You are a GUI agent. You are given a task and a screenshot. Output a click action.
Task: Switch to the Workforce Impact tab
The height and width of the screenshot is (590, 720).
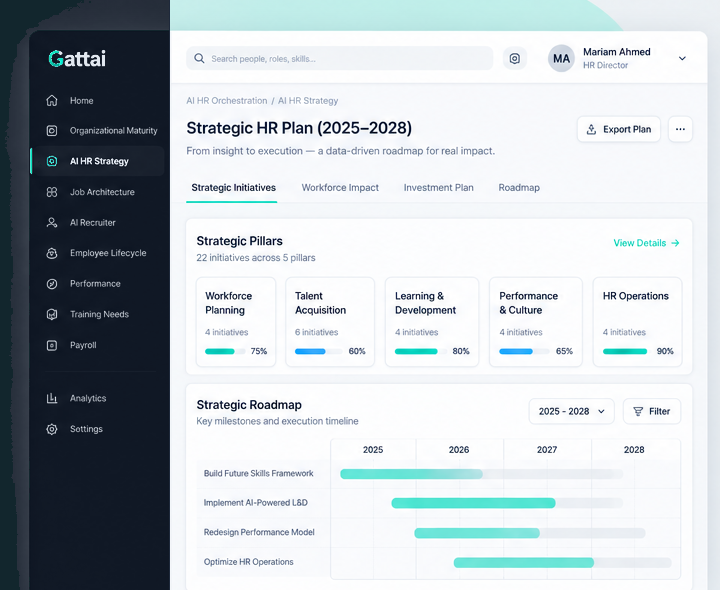coord(340,188)
